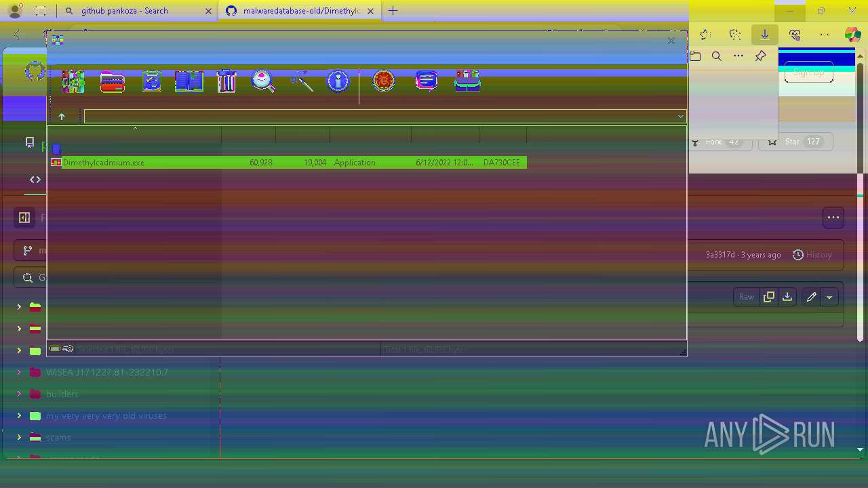Click the GitHub Sign up button
868x488 pixels.
tap(808, 72)
